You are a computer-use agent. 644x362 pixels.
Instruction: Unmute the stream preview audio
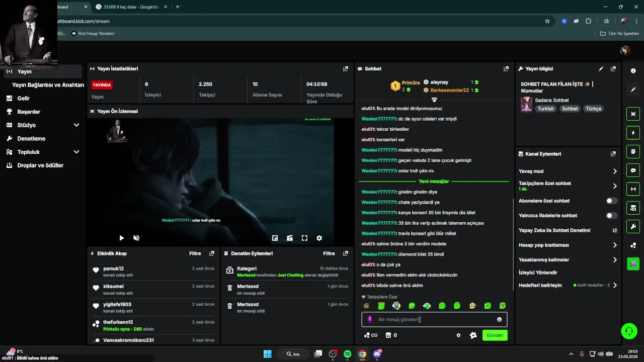pos(136,238)
